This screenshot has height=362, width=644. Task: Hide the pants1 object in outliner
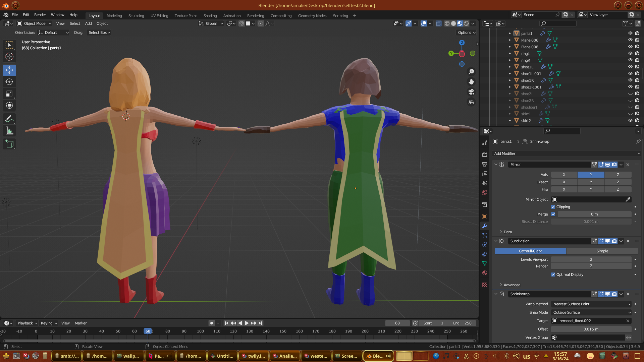click(630, 33)
